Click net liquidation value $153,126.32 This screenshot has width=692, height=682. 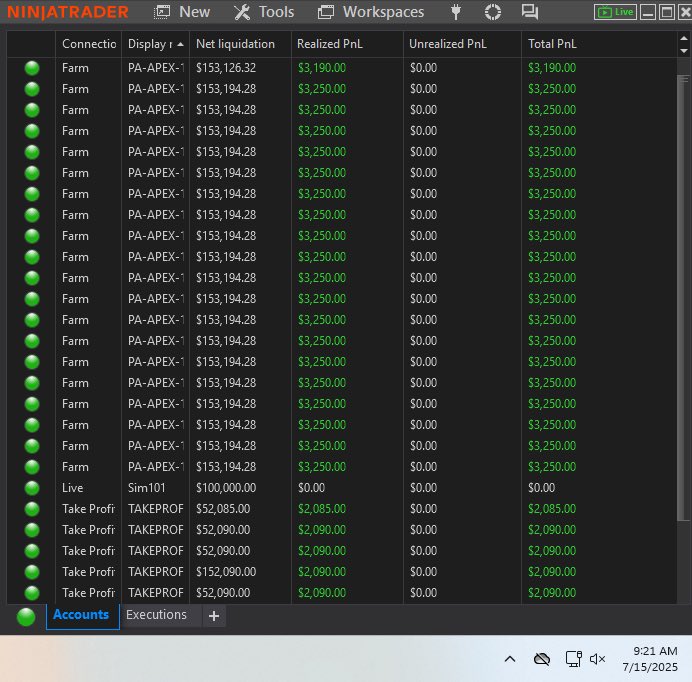pyautogui.click(x=226, y=68)
